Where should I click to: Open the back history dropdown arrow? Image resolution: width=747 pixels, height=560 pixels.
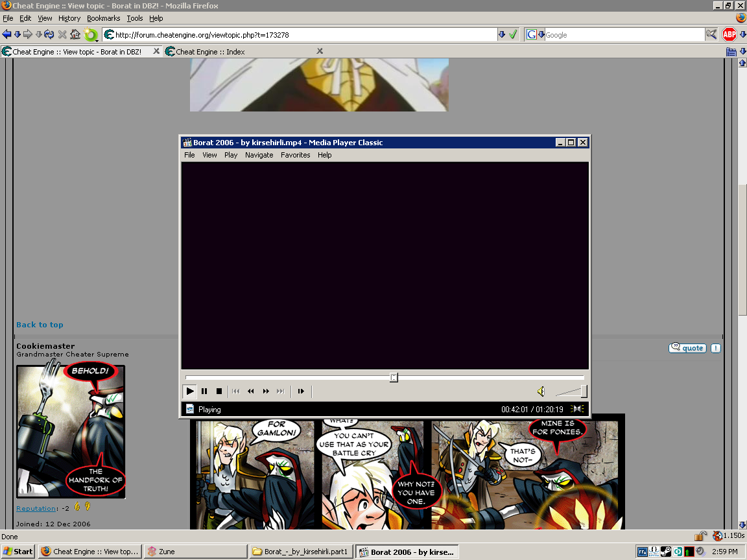coord(17,34)
